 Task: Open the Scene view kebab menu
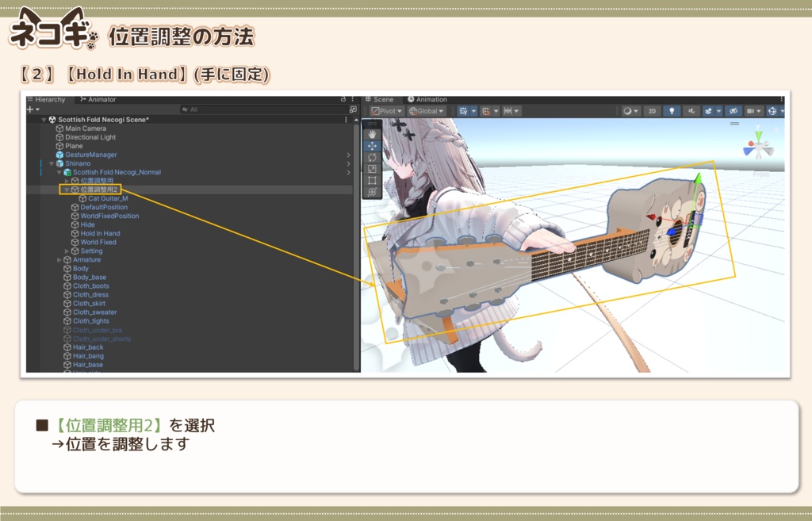click(x=781, y=99)
